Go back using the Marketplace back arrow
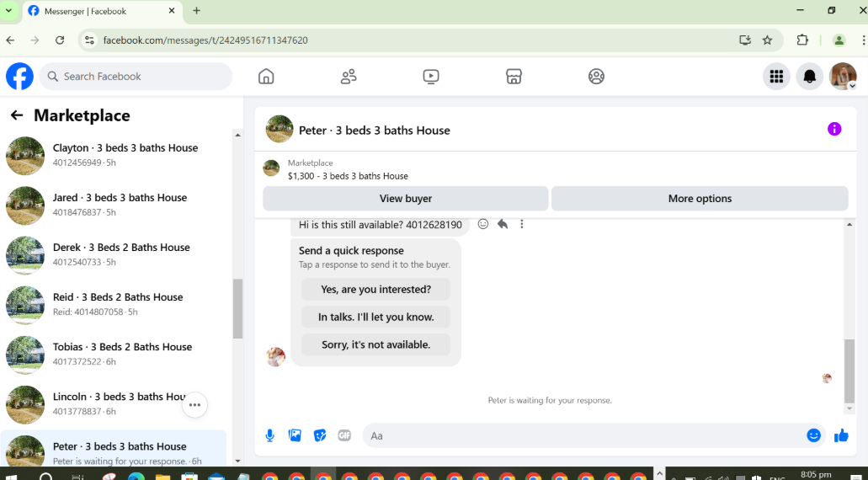Screen dimensions: 868x480 (x=17, y=115)
